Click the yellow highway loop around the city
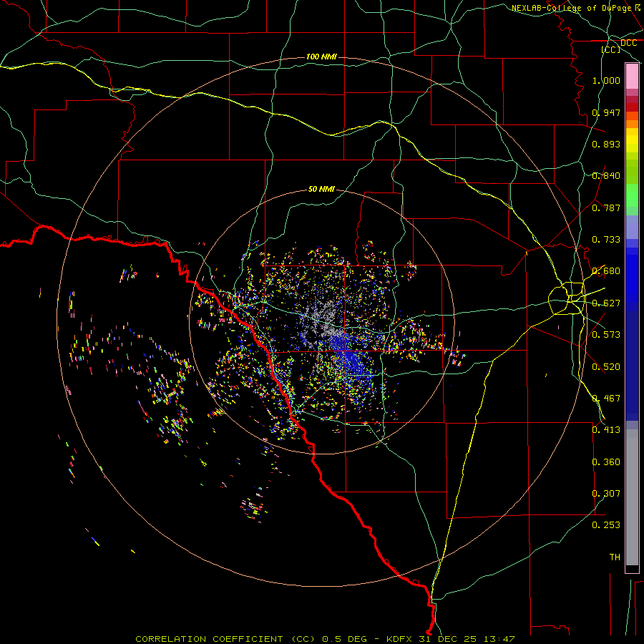This screenshot has width=644, height=644. click(567, 298)
